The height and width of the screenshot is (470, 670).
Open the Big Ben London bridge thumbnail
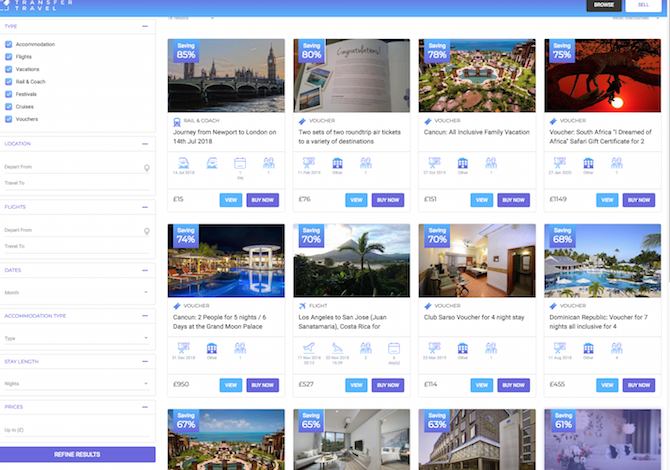coord(226,76)
